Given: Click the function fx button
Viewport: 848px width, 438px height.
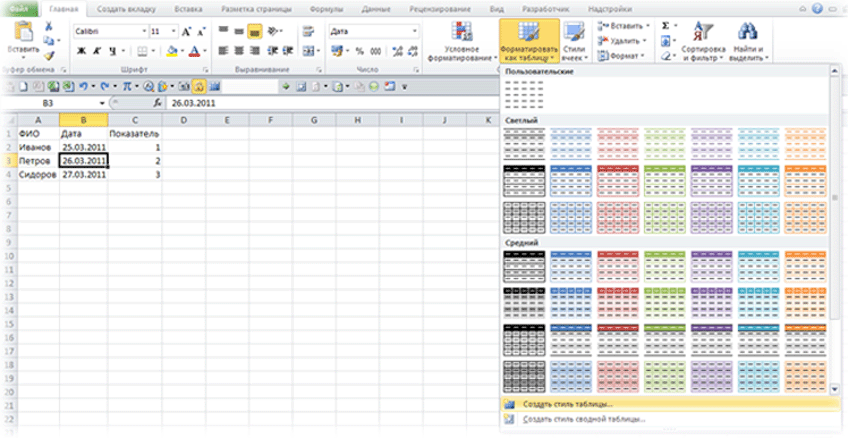Looking at the screenshot, I should (158, 103).
